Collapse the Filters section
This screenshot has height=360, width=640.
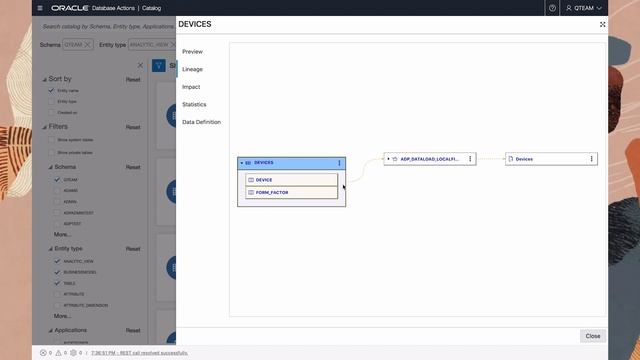pos(44,127)
